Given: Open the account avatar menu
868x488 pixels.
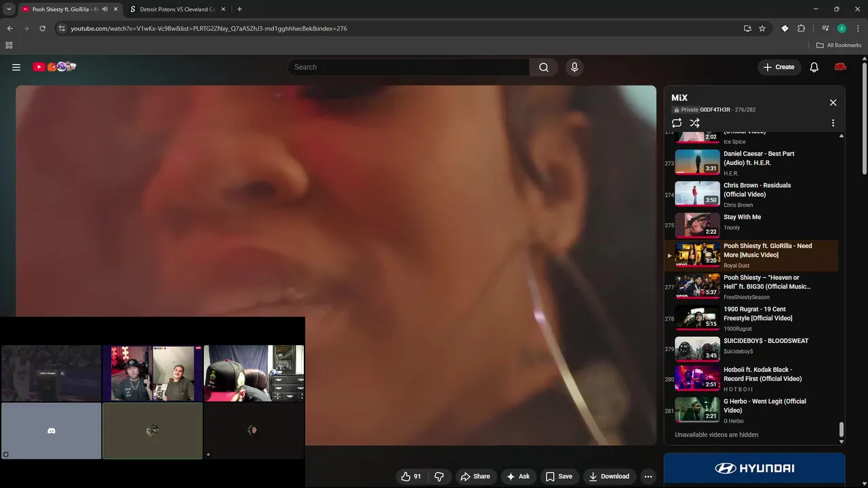Looking at the screenshot, I should pyautogui.click(x=840, y=67).
